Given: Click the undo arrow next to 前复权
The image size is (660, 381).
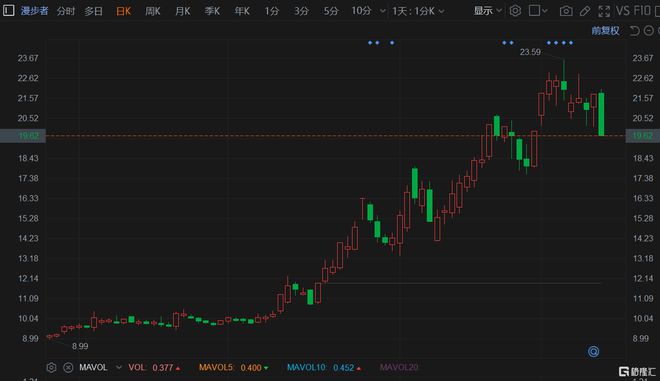Looking at the screenshot, I should pyautogui.click(x=634, y=31).
